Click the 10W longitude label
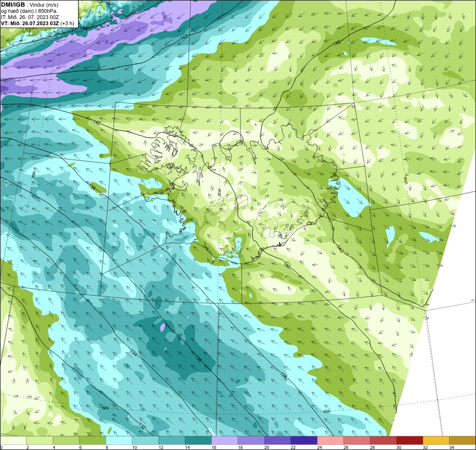 pyautogui.click(x=406, y=181)
